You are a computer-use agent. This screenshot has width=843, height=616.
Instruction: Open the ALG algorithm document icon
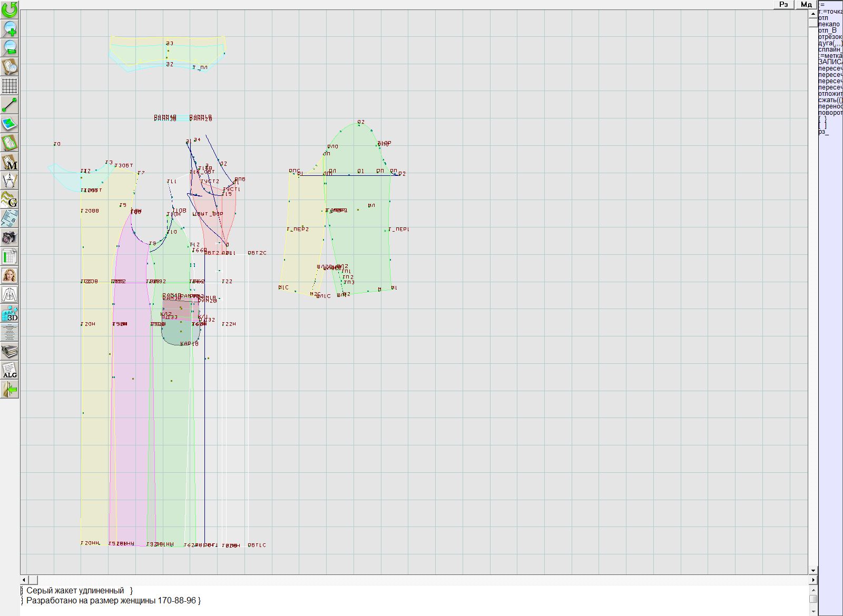pos(9,370)
